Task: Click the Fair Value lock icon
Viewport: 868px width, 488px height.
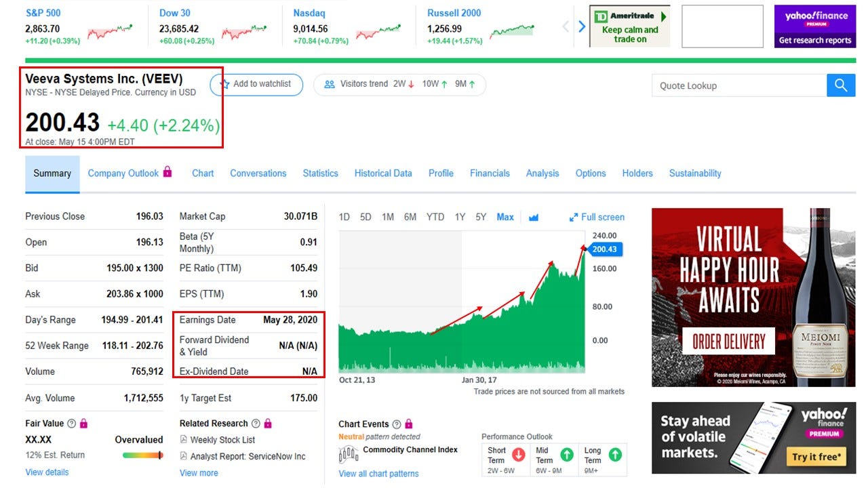Action: coord(83,424)
